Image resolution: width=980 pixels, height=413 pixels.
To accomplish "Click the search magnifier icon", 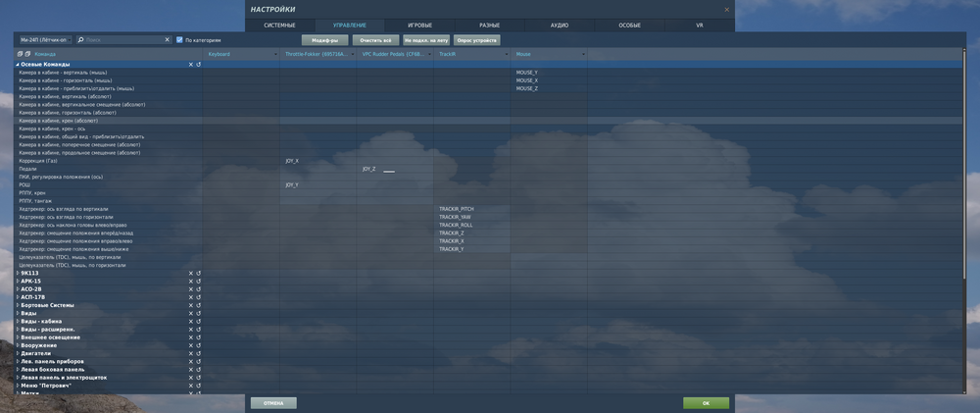I will point(81,40).
